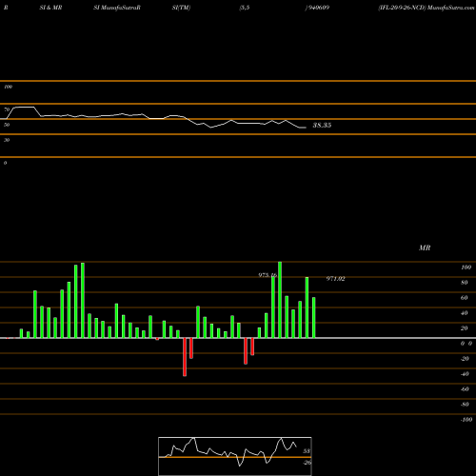Click the MR axis label 60

tap(465, 298)
